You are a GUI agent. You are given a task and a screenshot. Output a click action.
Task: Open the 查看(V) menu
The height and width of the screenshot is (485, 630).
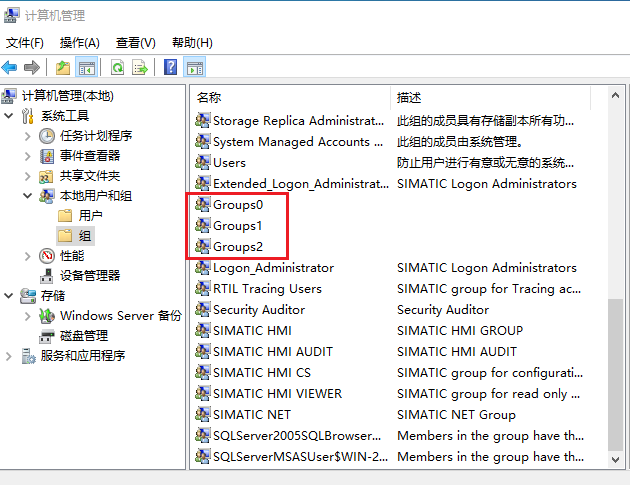pyautogui.click(x=135, y=43)
